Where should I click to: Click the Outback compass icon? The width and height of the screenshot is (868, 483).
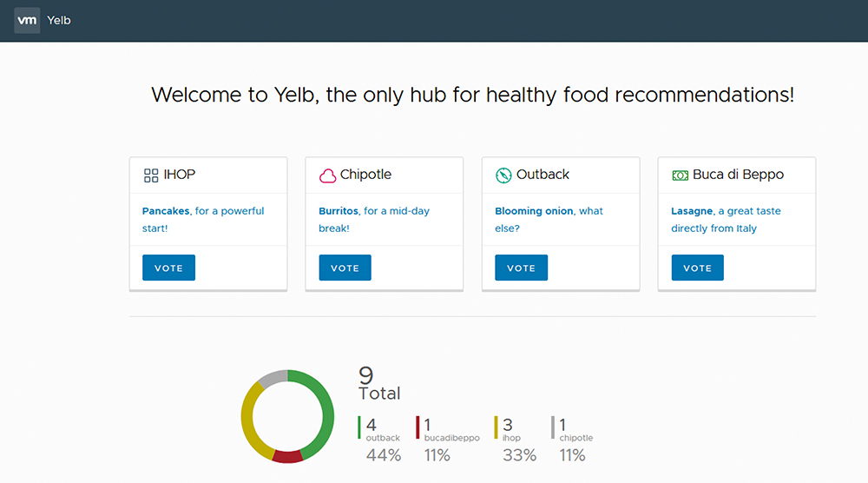click(x=503, y=175)
